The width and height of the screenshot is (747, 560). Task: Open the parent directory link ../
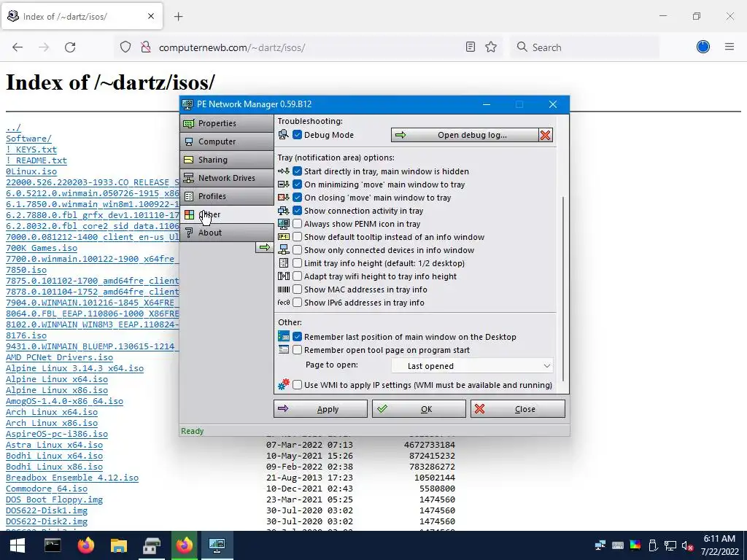pyautogui.click(x=13, y=128)
